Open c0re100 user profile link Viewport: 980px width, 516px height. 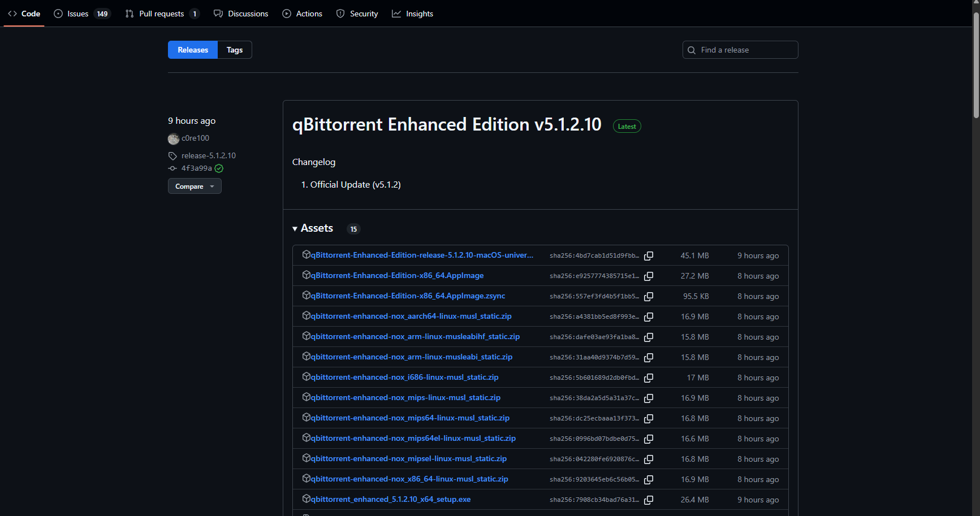pos(195,138)
